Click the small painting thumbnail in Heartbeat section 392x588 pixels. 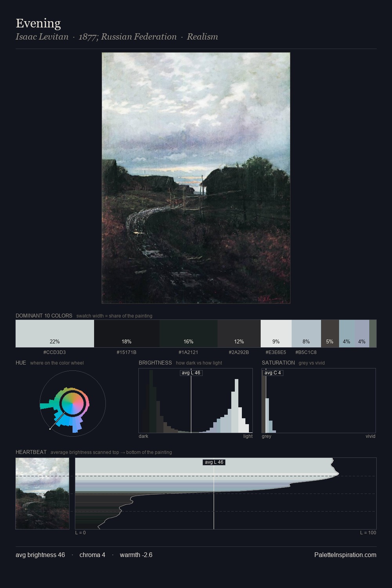[x=42, y=494]
